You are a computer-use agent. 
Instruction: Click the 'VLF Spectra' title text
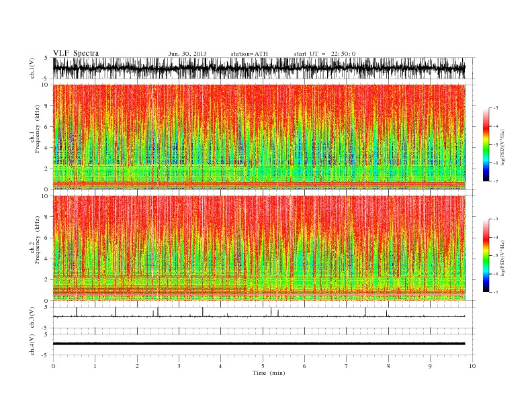76,53
